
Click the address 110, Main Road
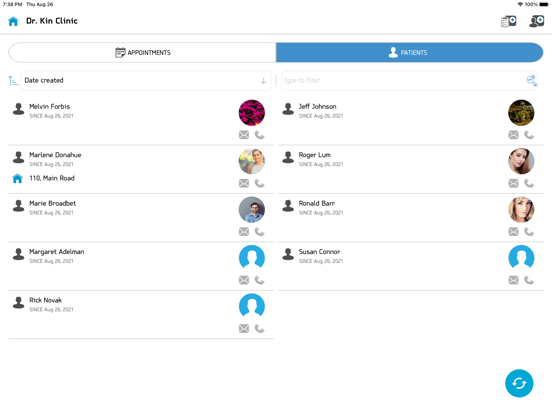coord(52,178)
